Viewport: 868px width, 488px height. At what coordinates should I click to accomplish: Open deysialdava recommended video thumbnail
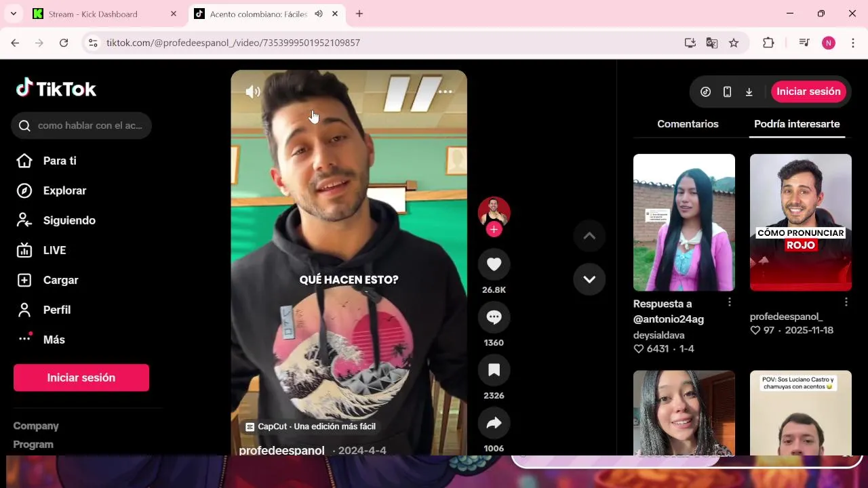[x=684, y=222]
